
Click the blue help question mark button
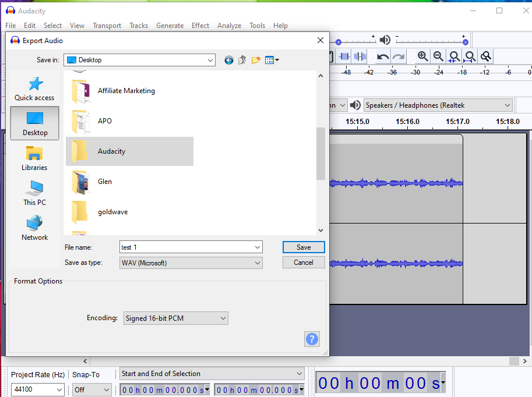pyautogui.click(x=312, y=339)
